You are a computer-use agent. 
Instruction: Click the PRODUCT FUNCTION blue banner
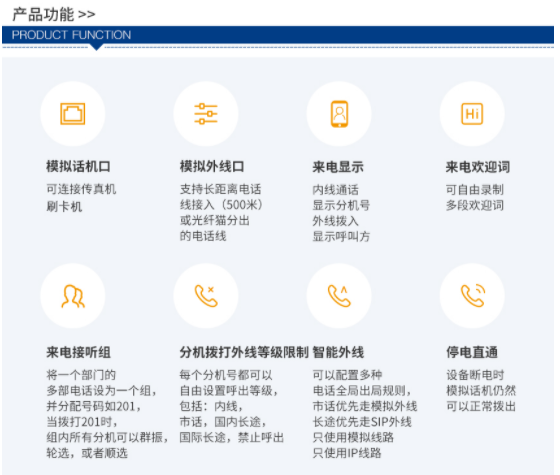278,35
